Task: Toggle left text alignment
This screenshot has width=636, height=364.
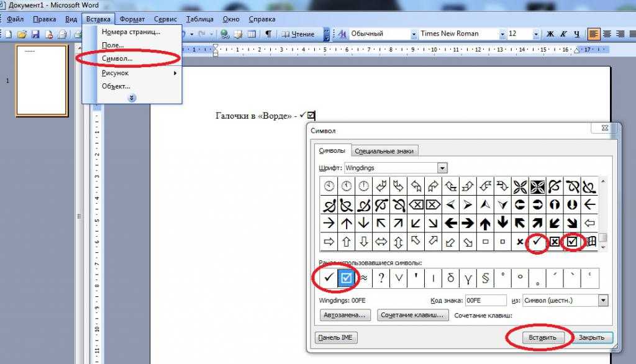Action: [593, 34]
